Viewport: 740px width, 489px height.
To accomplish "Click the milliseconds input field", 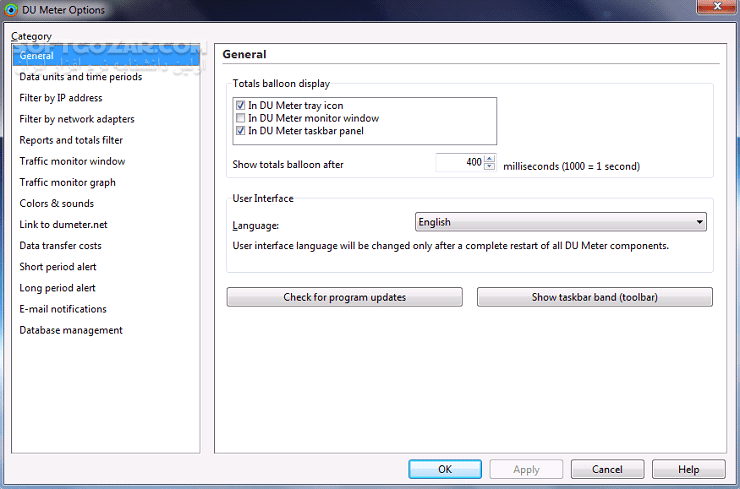I will pos(459,163).
